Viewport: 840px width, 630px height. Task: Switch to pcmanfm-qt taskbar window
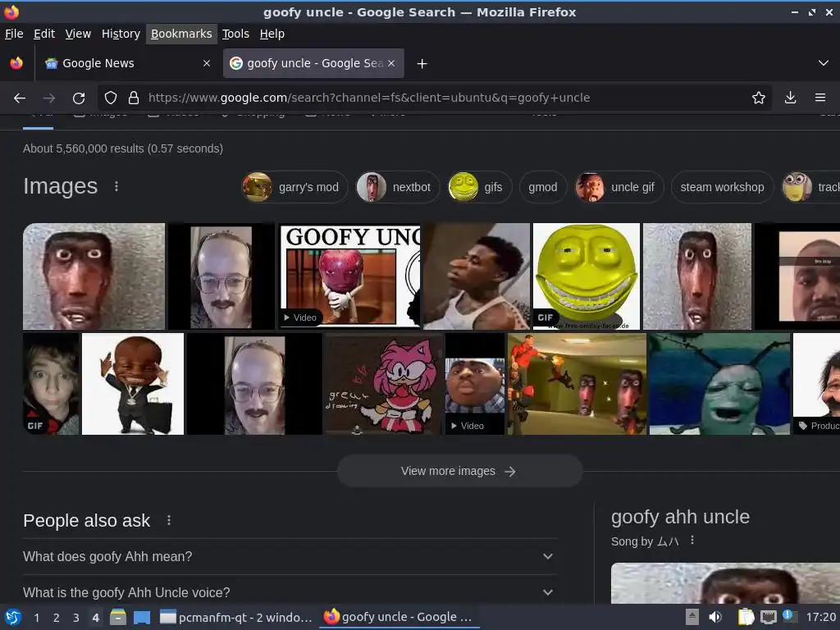235,617
